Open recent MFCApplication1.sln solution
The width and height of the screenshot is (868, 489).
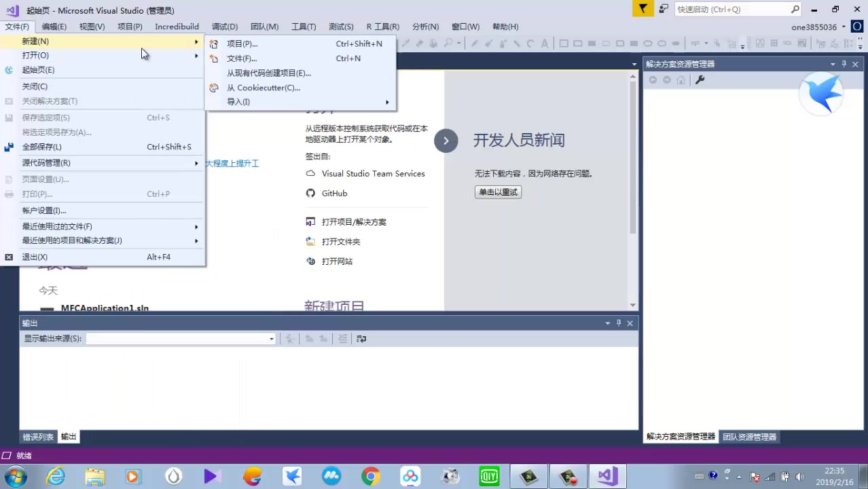pyautogui.click(x=105, y=308)
